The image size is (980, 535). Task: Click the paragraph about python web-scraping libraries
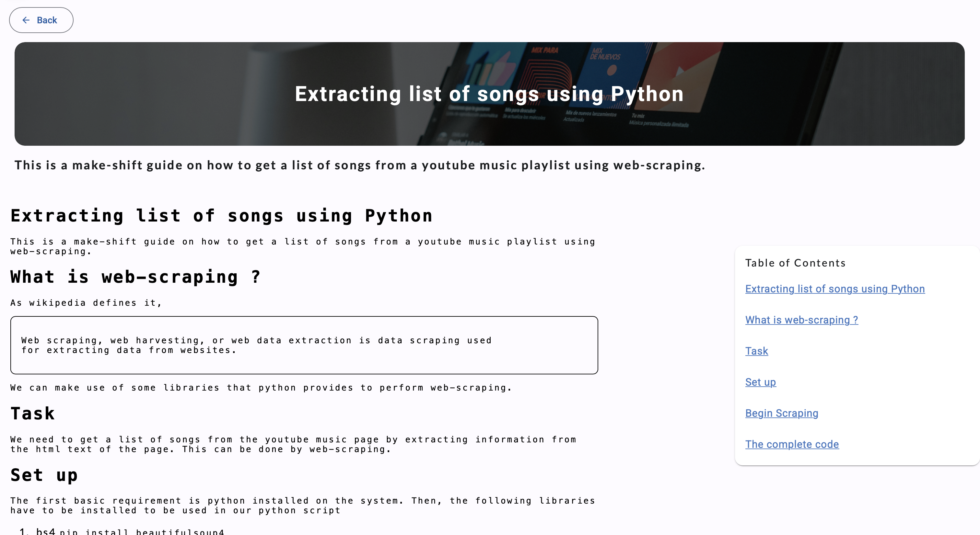(x=261, y=387)
